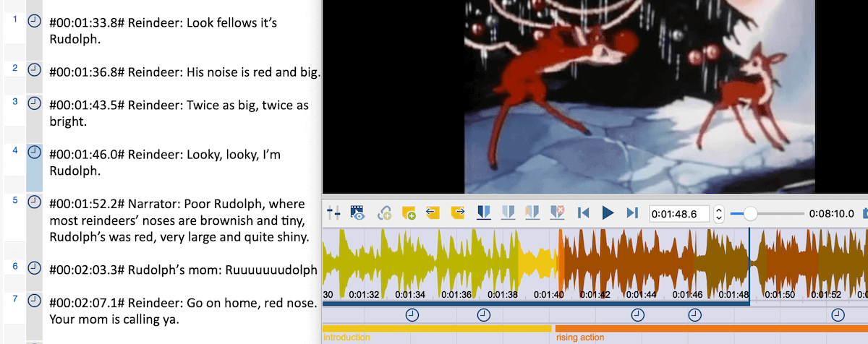868x344 pixels.
Task: Click the 'rising action' code label
Action: 580,337
